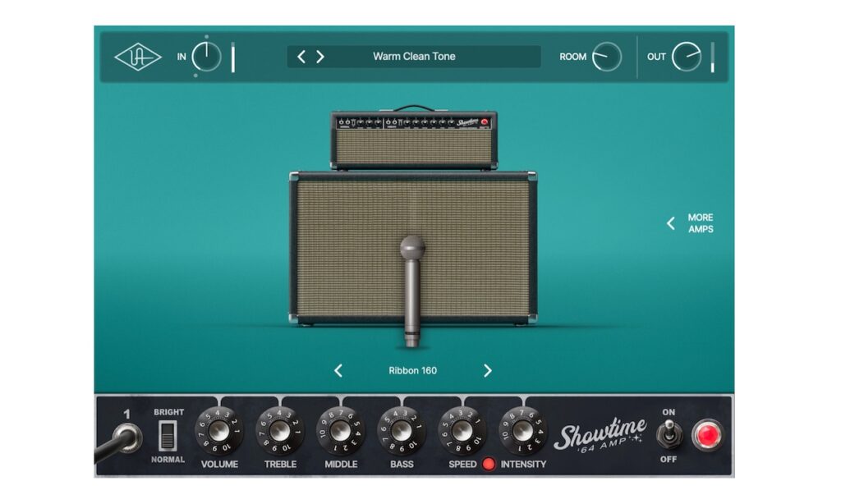
Task: Click the OUT output level knob
Action: (687, 57)
